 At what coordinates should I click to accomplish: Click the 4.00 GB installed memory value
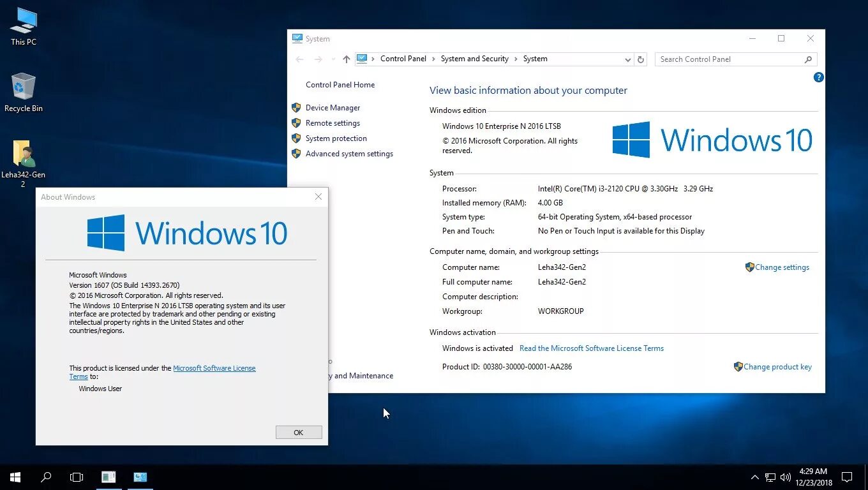550,203
